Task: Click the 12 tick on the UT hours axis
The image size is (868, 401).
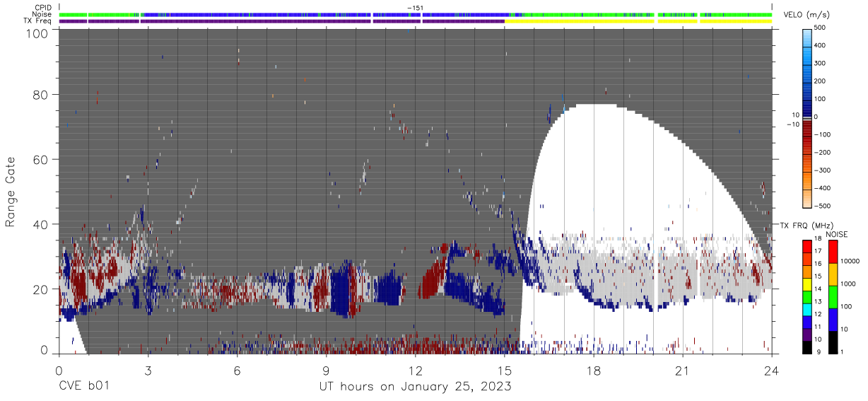Action: [x=416, y=371]
